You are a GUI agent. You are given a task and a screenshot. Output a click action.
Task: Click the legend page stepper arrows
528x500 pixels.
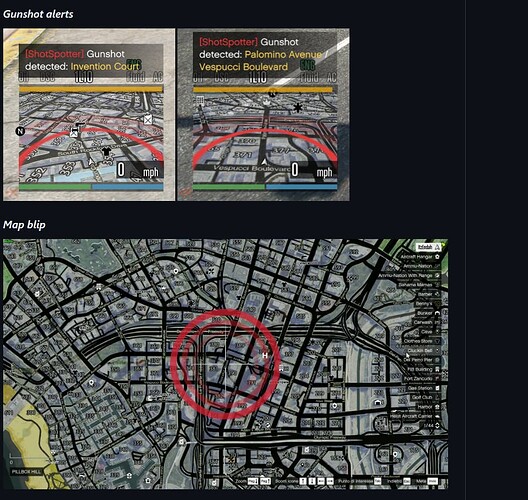(437, 426)
